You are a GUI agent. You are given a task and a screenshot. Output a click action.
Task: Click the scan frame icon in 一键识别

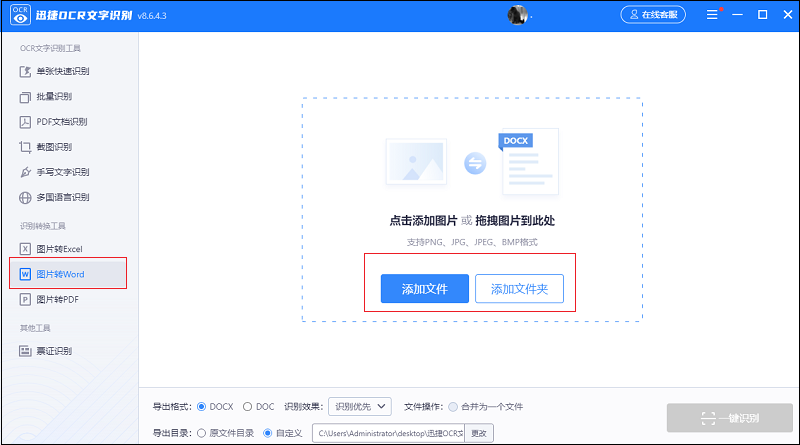(708, 418)
